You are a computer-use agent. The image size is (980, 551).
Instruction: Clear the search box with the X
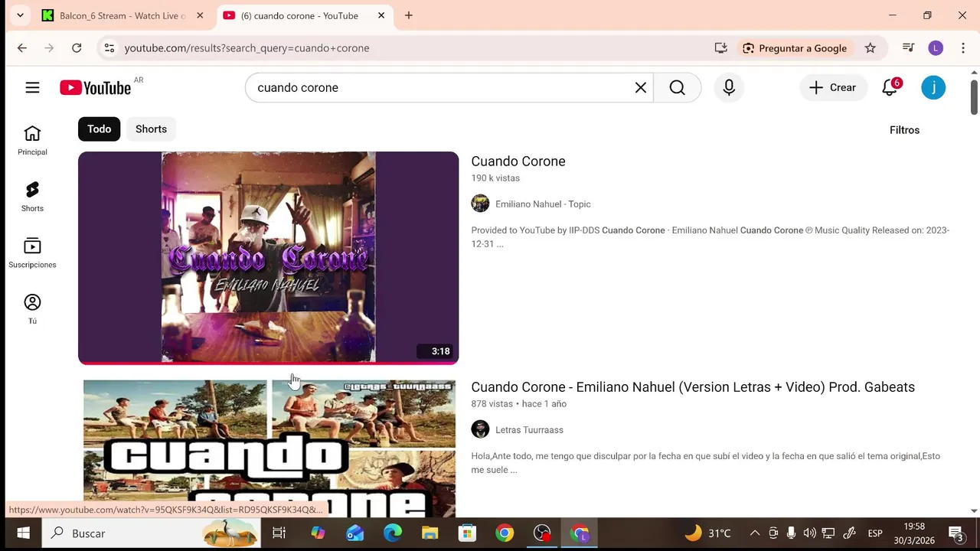point(641,88)
